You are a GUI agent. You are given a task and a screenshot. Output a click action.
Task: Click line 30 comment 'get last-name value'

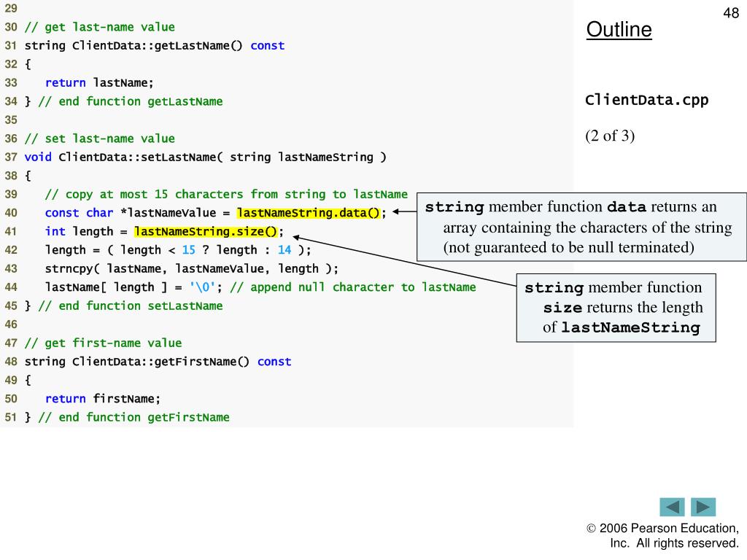(x=99, y=27)
